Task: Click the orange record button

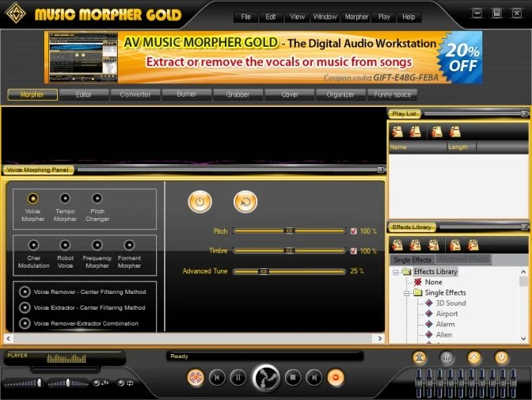Action: [336, 377]
